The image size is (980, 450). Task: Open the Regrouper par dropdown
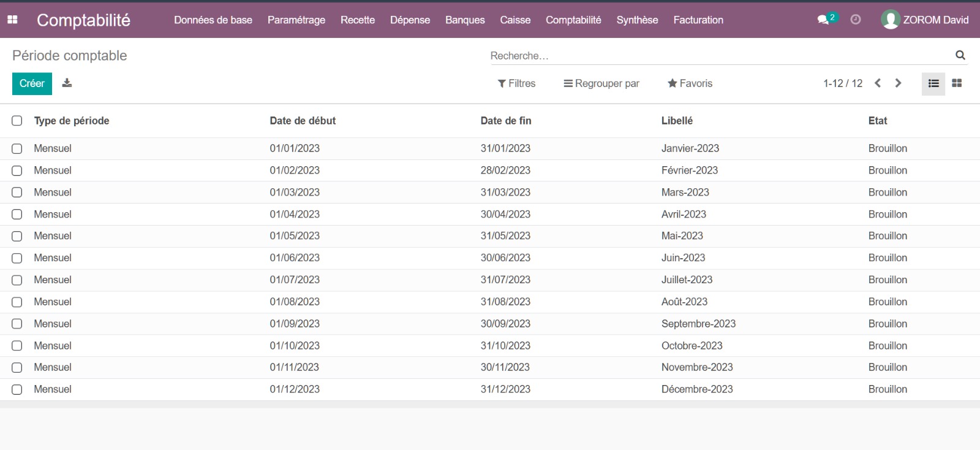click(x=601, y=83)
